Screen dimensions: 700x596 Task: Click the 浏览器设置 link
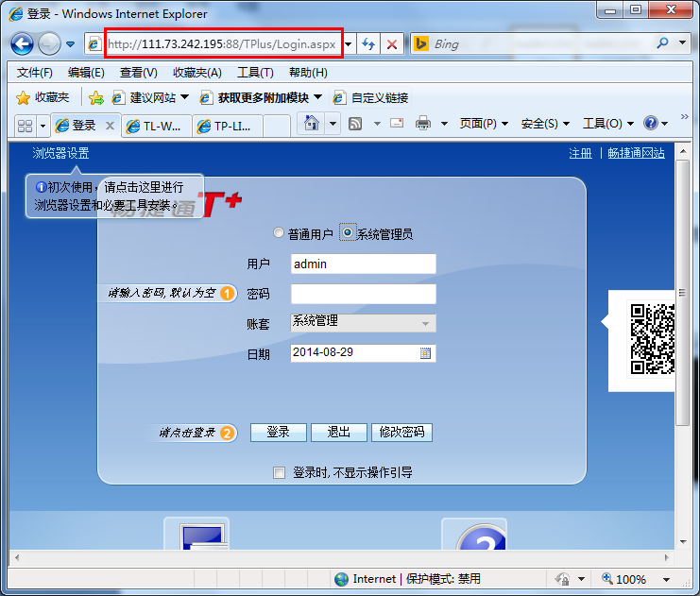point(60,153)
